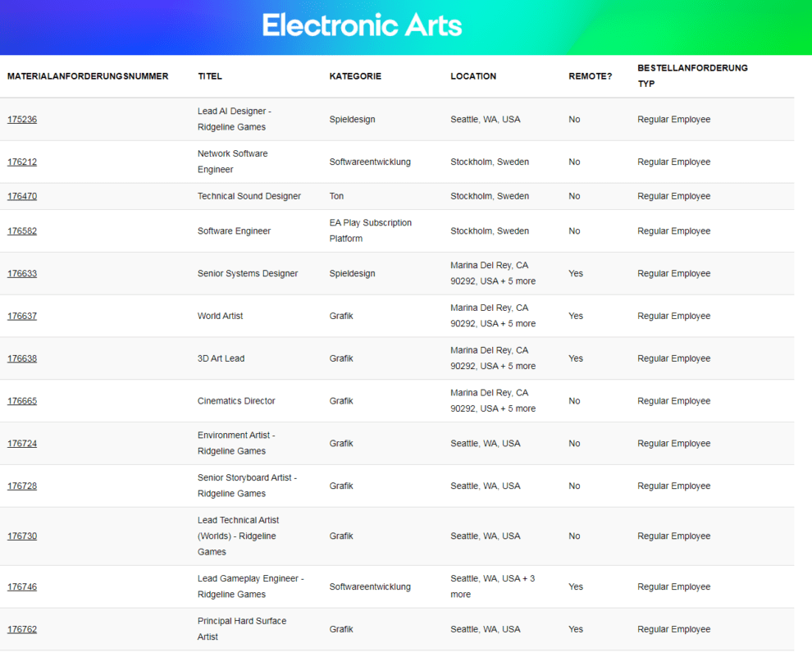Click the Yes remote value in row 176762

pos(576,629)
